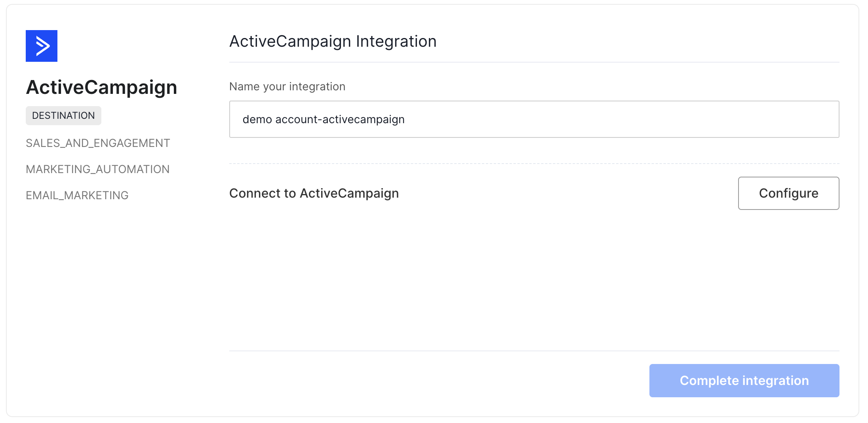Click the white arrow glyph in the logo
This screenshot has height=423, width=868.
43,46
